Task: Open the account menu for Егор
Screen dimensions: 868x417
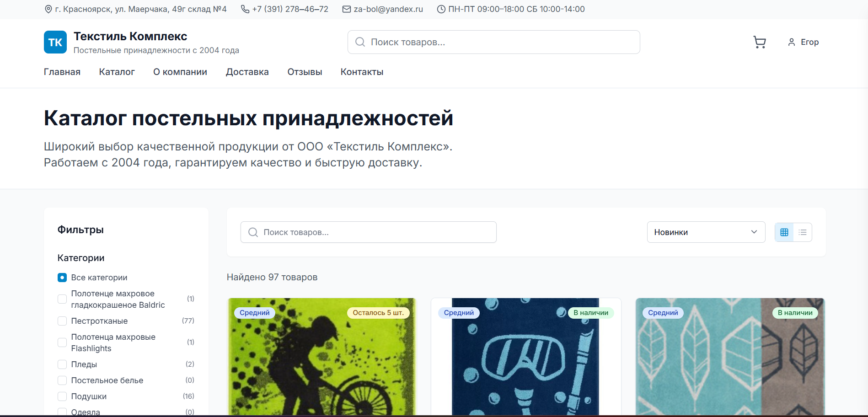Action: [x=803, y=42]
